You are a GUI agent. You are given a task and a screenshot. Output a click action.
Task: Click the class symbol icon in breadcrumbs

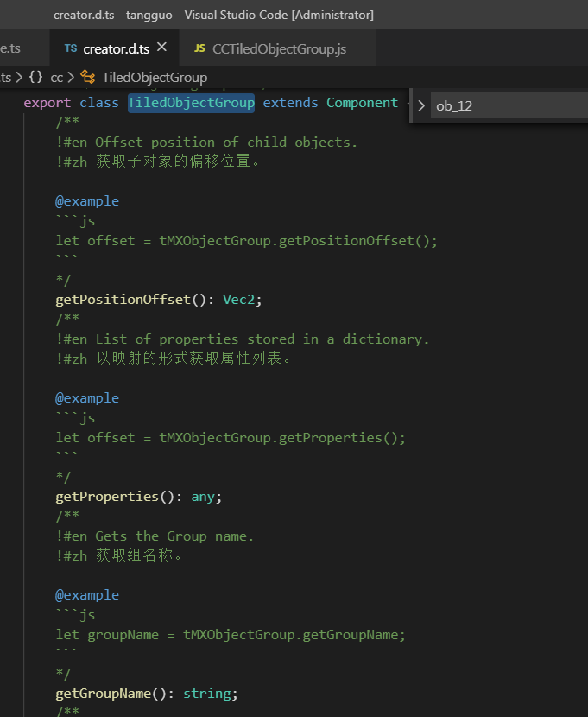88,77
